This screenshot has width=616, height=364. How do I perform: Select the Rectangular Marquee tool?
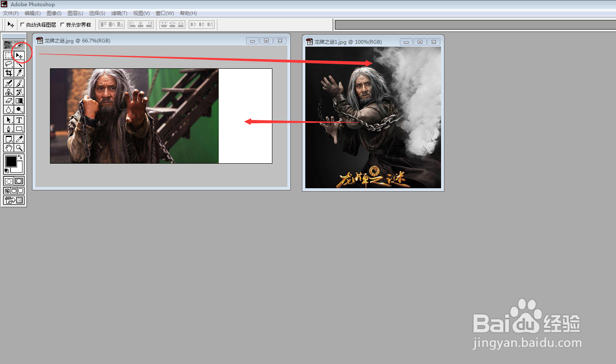click(8, 55)
